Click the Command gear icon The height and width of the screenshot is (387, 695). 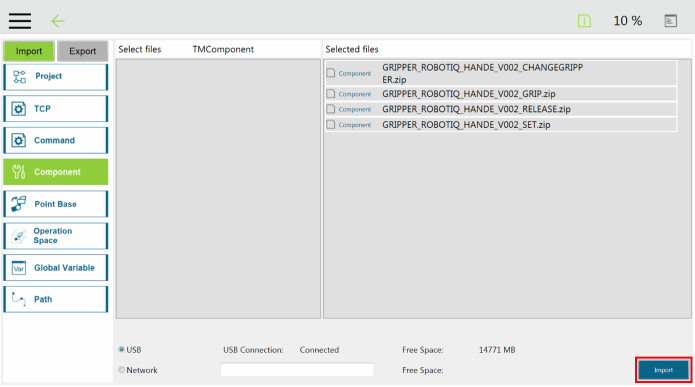tap(19, 141)
